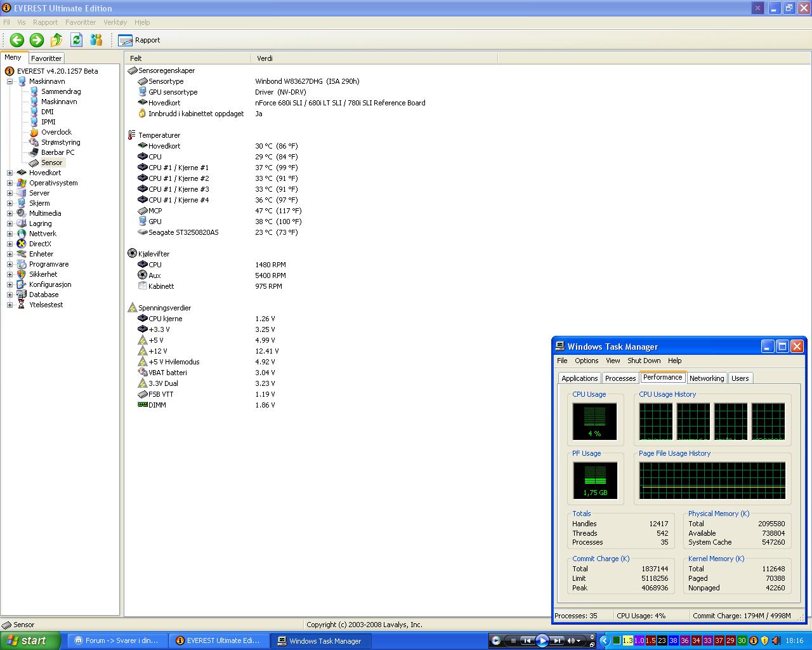Click the Sikkerhet shield icon
The image size is (812, 650).
[x=22, y=274]
